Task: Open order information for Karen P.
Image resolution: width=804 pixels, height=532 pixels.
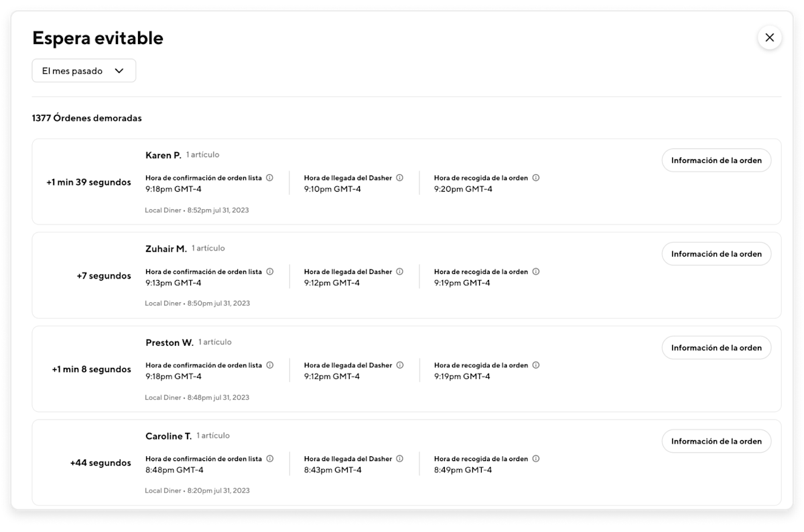Action: tap(716, 161)
